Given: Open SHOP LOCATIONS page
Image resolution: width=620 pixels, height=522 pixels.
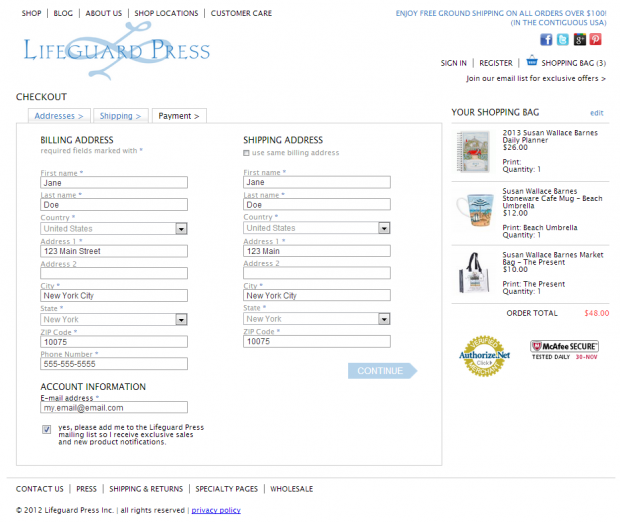Looking at the screenshot, I should click(166, 13).
